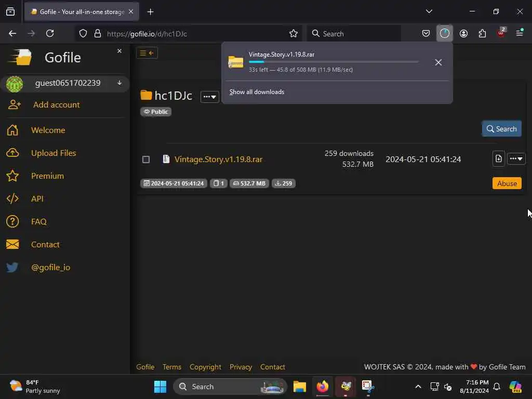
Task: Click the Premium star icon
Action: pos(12,176)
